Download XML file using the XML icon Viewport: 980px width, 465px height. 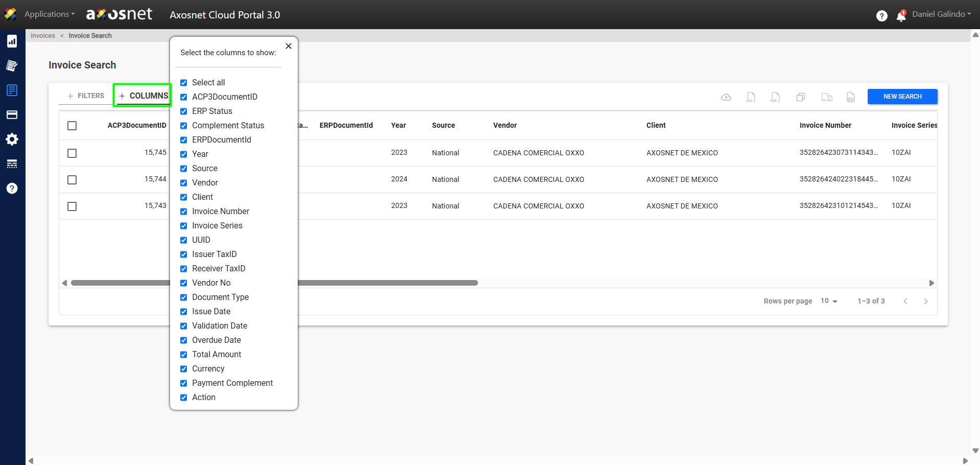point(751,97)
